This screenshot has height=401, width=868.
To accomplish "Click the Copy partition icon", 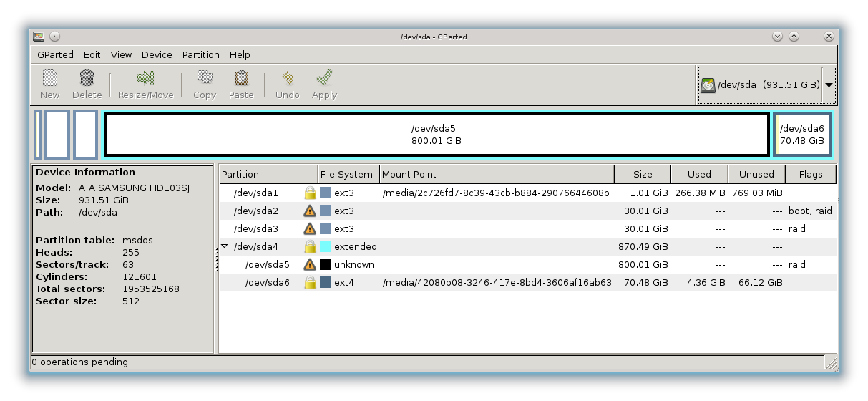I will [x=205, y=78].
